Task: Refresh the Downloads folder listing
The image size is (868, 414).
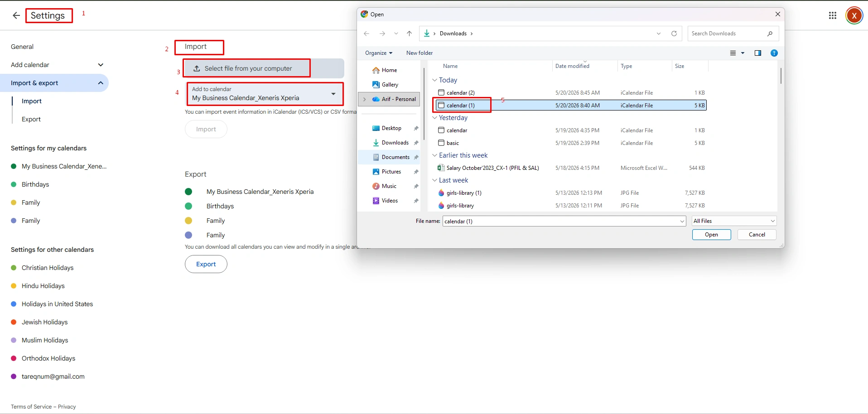Action: click(x=674, y=34)
